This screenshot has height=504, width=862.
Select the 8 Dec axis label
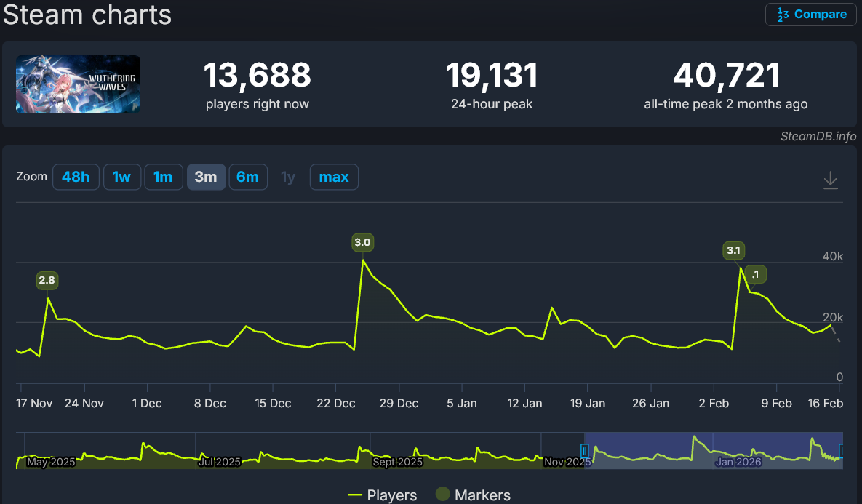pos(210,404)
